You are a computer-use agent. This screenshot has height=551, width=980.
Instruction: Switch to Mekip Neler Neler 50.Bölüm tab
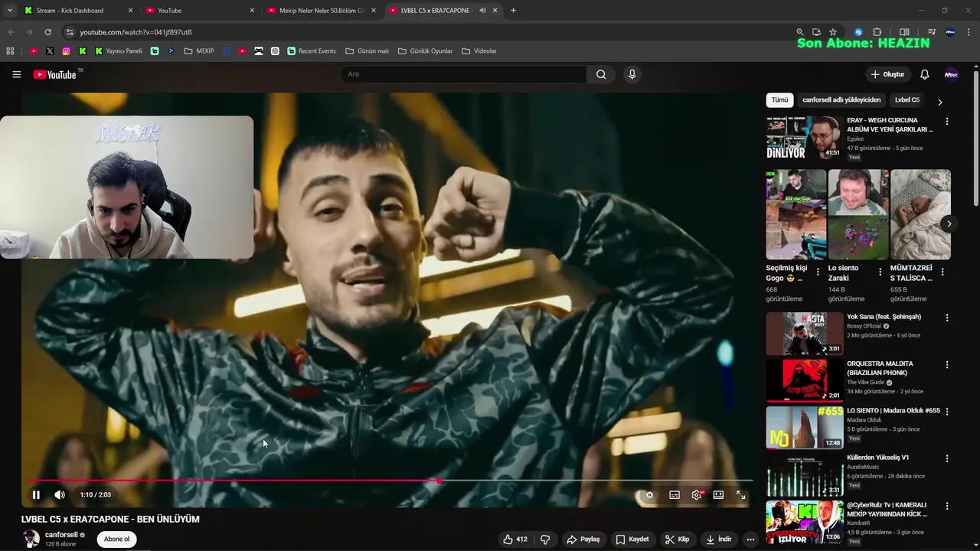point(321,11)
